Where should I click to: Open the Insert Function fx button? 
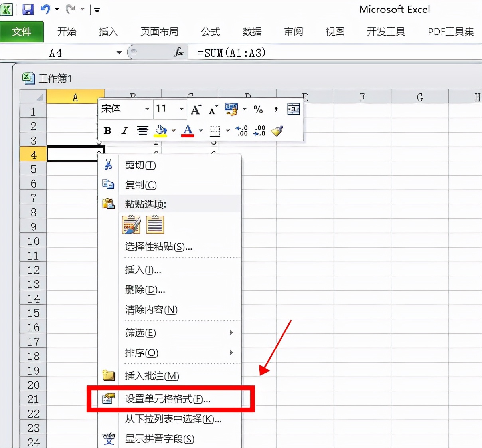click(x=179, y=52)
